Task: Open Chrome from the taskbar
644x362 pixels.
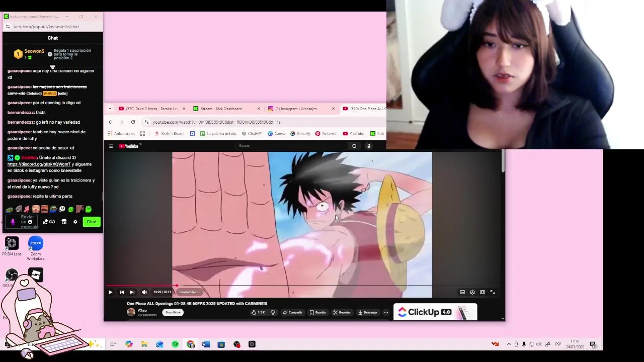Action: (x=191, y=344)
